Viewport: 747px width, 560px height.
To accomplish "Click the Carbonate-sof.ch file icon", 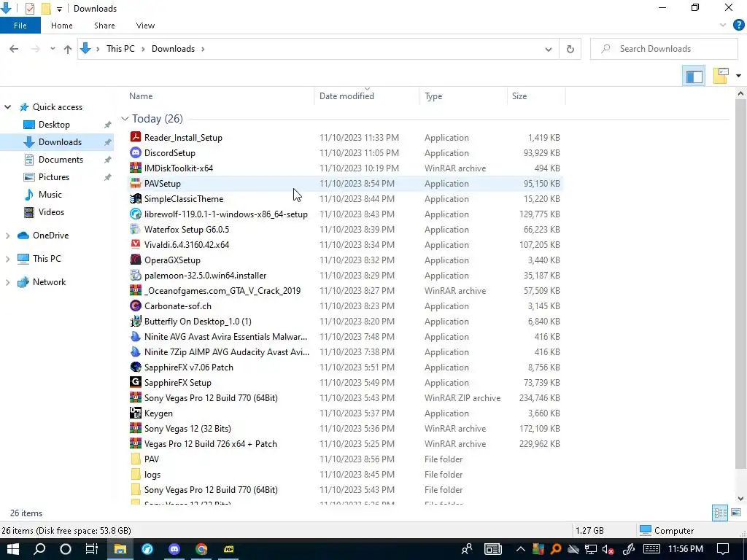I will 136,306.
